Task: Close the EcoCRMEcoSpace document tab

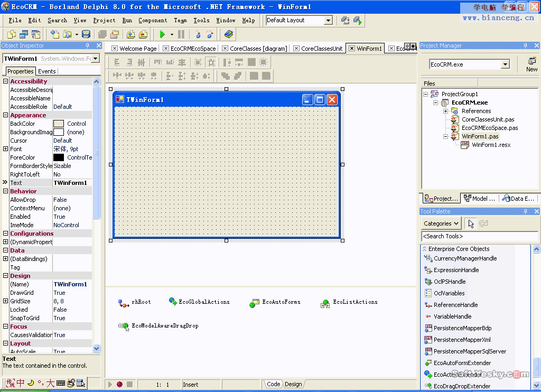Action: (x=165, y=49)
